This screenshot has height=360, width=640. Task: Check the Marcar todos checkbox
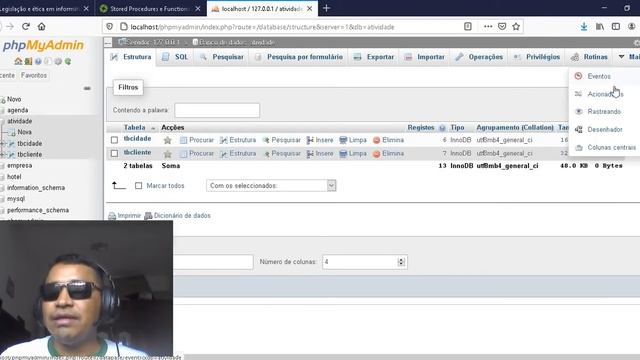138,186
